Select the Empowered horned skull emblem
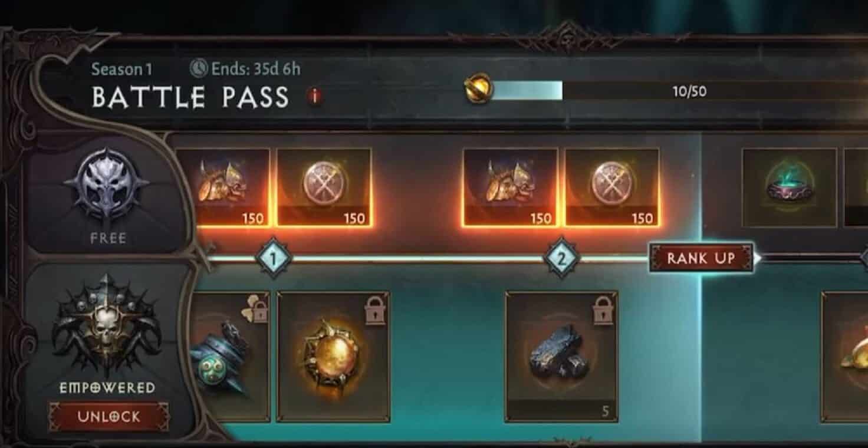Image resolution: width=868 pixels, height=448 pixels. [x=107, y=322]
